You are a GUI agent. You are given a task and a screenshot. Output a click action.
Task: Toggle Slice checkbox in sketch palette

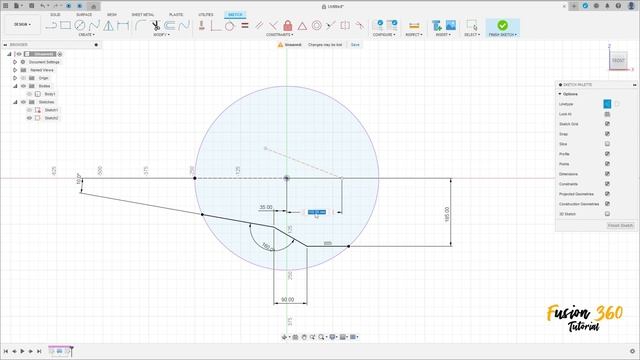607,144
